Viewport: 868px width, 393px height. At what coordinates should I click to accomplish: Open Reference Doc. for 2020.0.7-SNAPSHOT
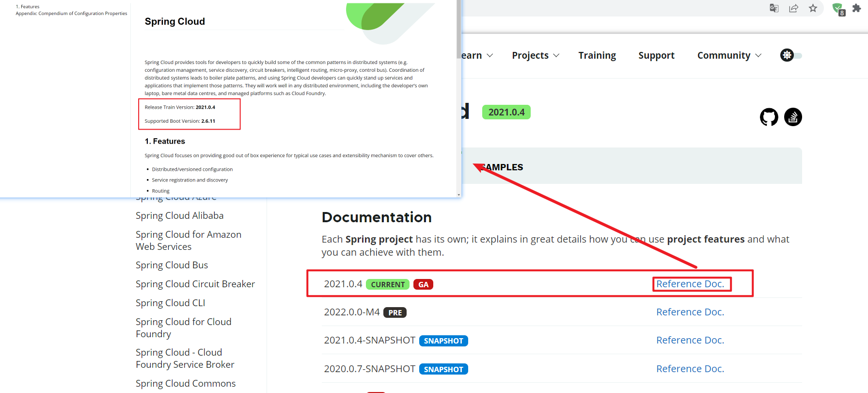[690, 369]
